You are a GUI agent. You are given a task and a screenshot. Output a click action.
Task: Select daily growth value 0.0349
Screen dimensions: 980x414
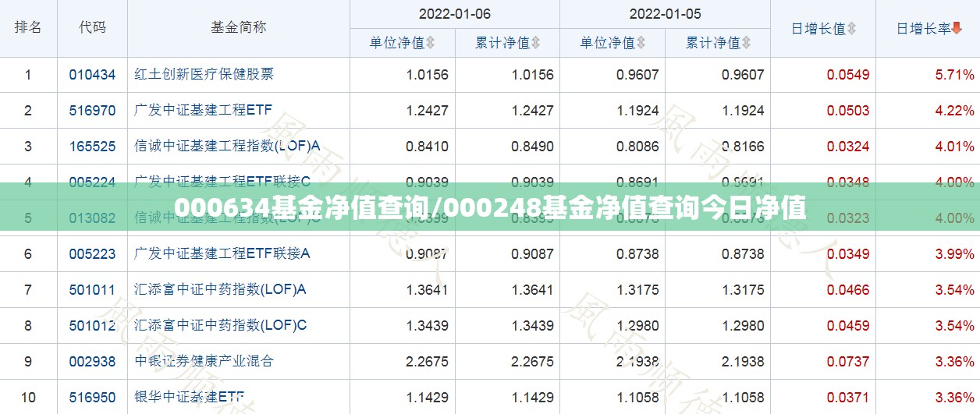pos(848,254)
